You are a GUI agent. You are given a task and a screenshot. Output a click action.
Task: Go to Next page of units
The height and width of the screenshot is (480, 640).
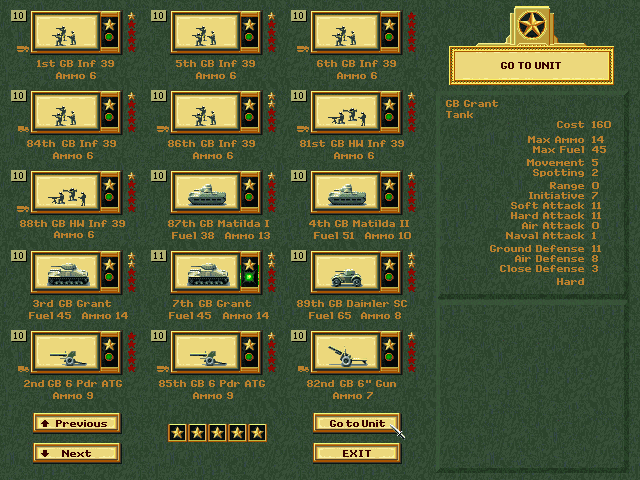tap(76, 453)
